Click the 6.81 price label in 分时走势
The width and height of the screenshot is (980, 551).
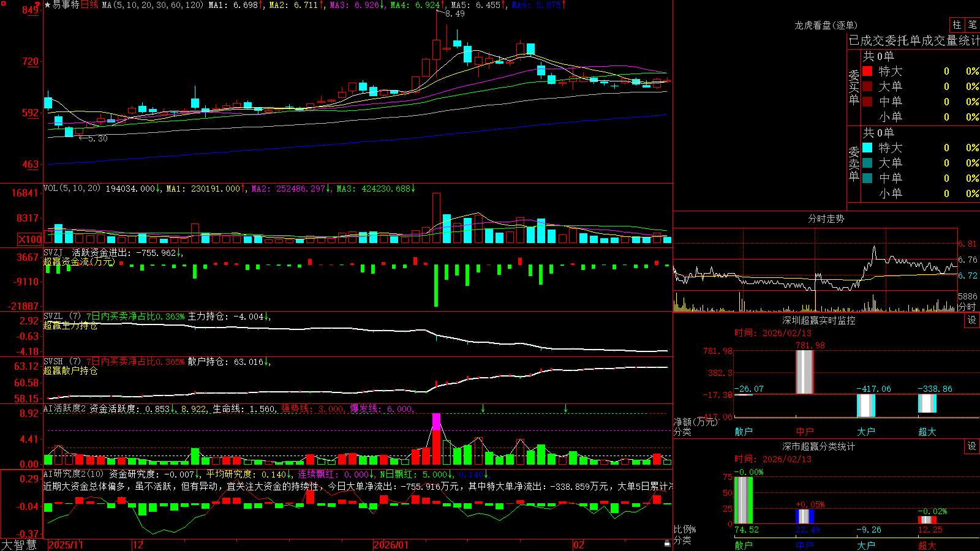968,244
